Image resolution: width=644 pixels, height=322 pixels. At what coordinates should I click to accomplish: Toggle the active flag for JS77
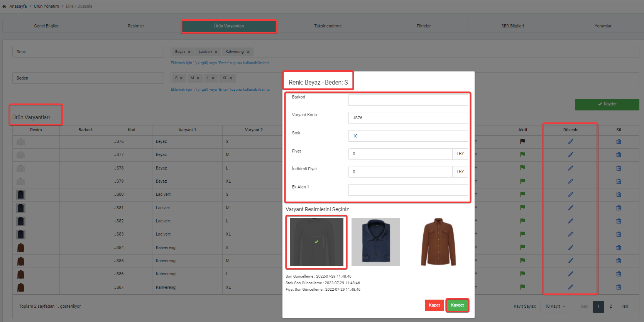(x=522, y=154)
